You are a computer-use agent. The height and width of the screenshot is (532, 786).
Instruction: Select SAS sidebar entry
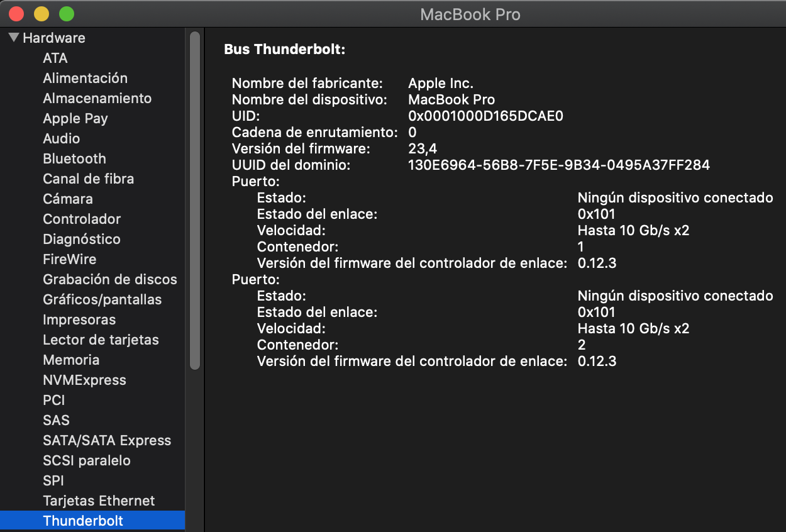click(x=56, y=420)
